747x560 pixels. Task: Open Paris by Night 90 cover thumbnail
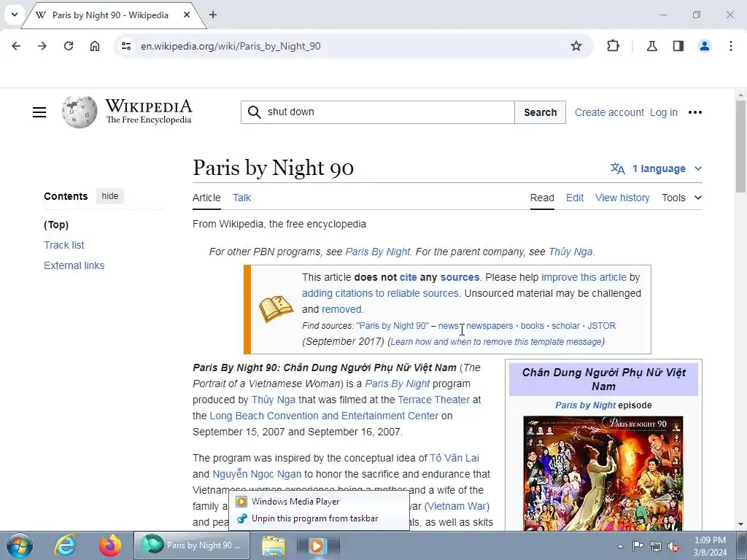[x=603, y=472]
